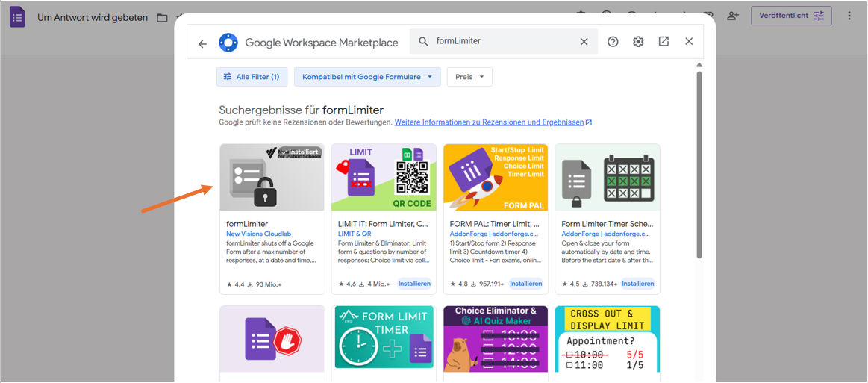The height and width of the screenshot is (383, 868).
Task: Click the Google Workspace Marketplace logo
Action: [228, 43]
